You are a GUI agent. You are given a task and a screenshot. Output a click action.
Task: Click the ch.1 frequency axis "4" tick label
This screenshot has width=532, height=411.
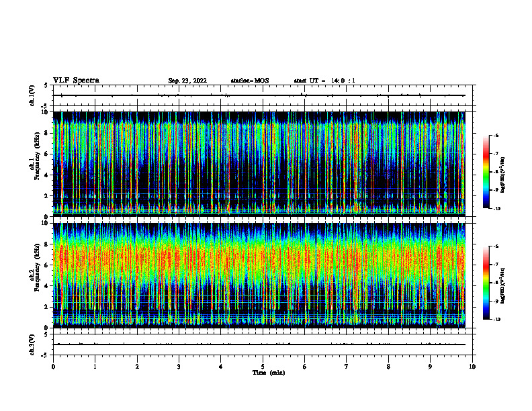pyautogui.click(x=47, y=175)
